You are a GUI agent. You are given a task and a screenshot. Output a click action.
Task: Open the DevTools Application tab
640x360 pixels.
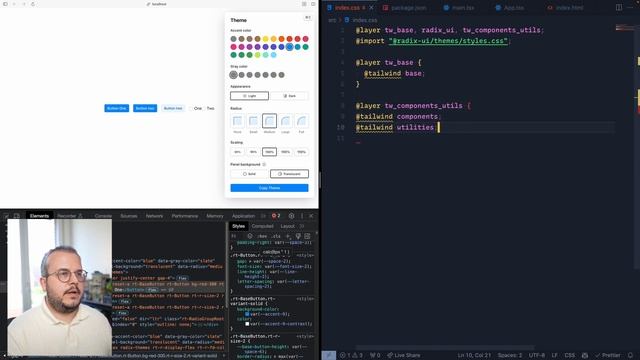point(243,216)
